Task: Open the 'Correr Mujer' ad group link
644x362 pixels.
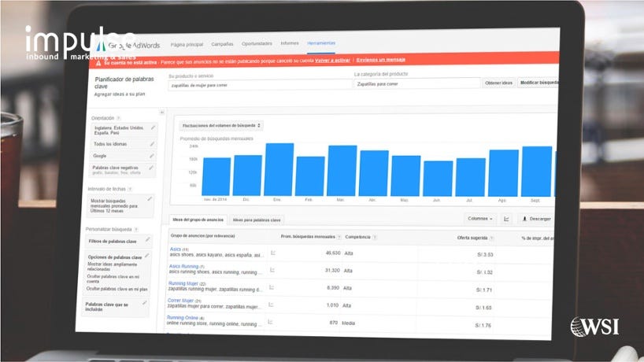Action: coord(180,301)
